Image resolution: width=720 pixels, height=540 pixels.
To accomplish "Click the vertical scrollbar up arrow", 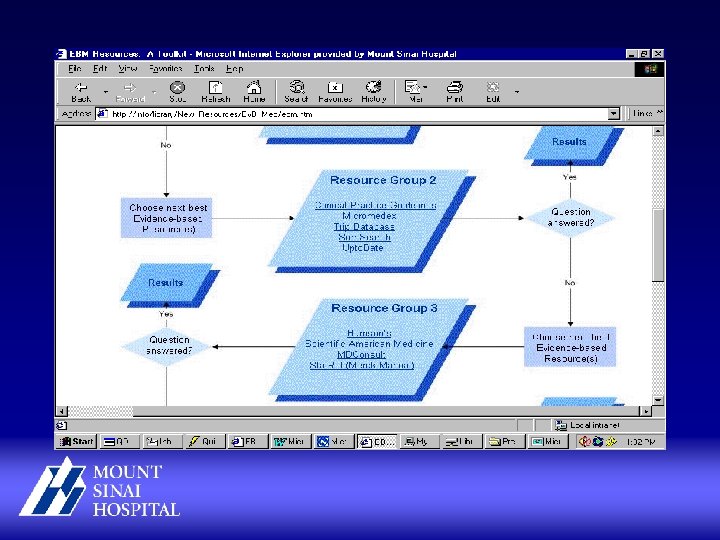I will coord(658,131).
